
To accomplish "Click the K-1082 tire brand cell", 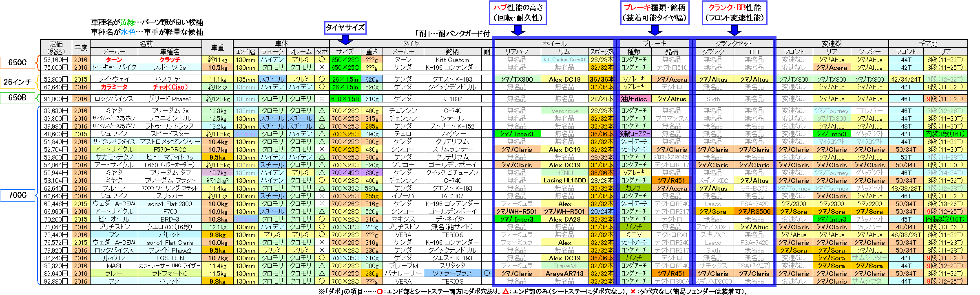I will click(x=452, y=99).
